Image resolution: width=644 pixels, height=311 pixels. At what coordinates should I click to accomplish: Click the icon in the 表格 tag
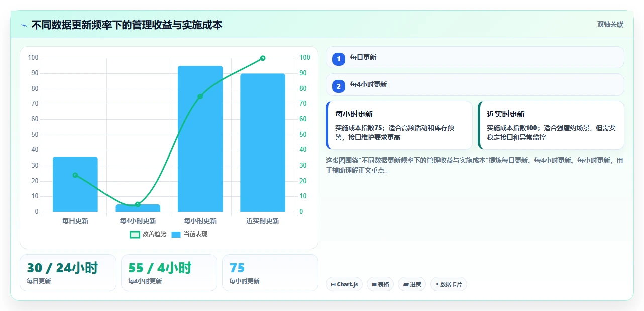(374, 284)
